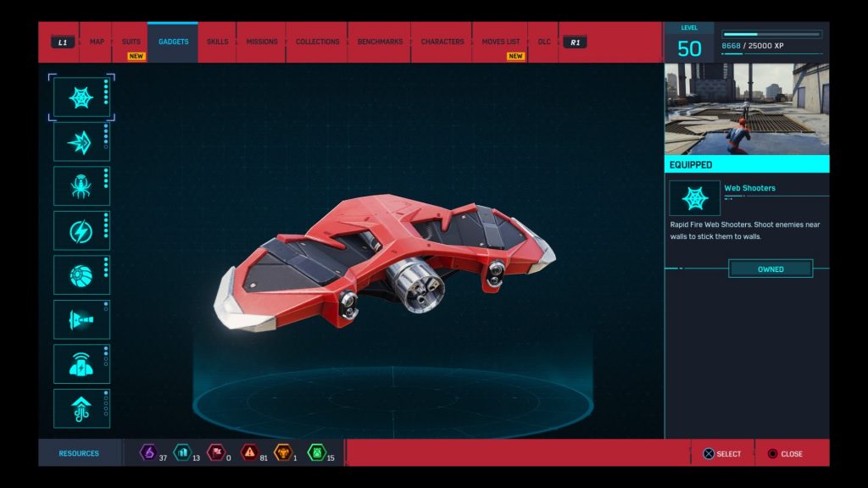This screenshot has height=488, width=868.
Task: Click the circle button Close prompt
Action: pos(785,454)
